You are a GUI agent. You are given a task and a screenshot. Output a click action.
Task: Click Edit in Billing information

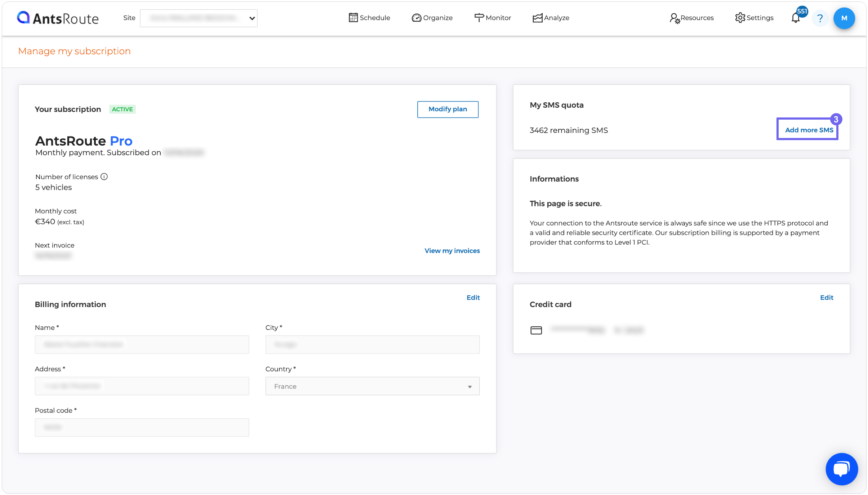pos(473,298)
